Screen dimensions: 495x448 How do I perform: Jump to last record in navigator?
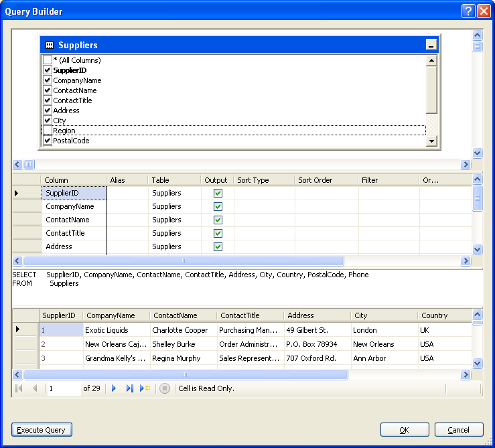130,388
